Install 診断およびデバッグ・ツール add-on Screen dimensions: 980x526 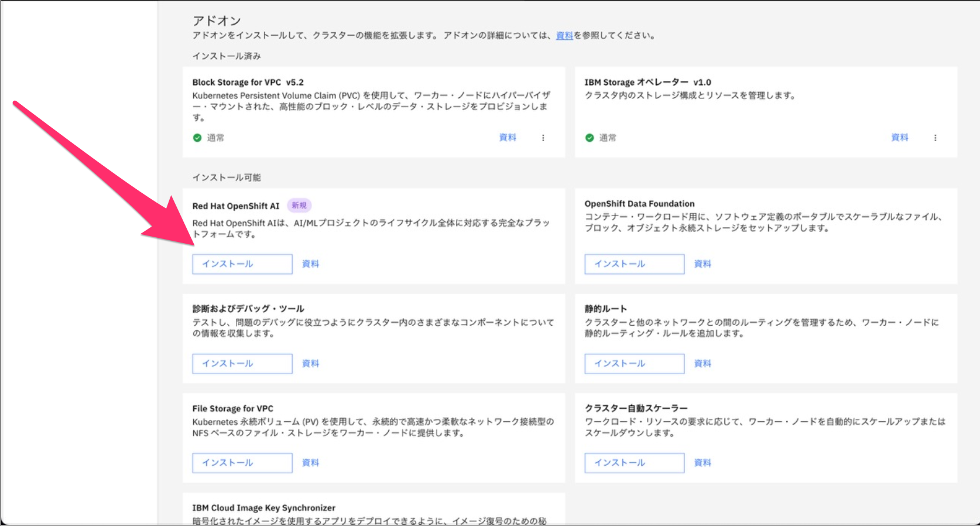click(x=242, y=364)
